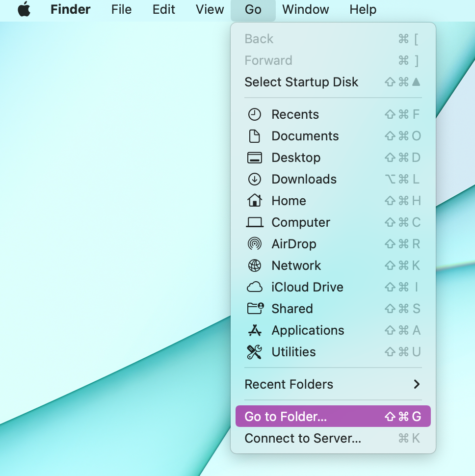Choose Go to Folder… entry

click(333, 417)
